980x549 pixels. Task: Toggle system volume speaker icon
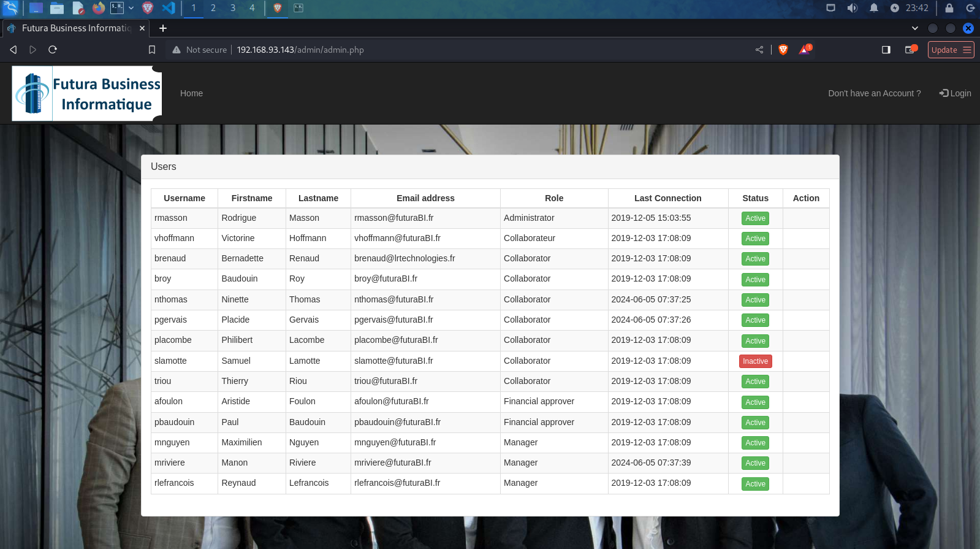pos(852,8)
